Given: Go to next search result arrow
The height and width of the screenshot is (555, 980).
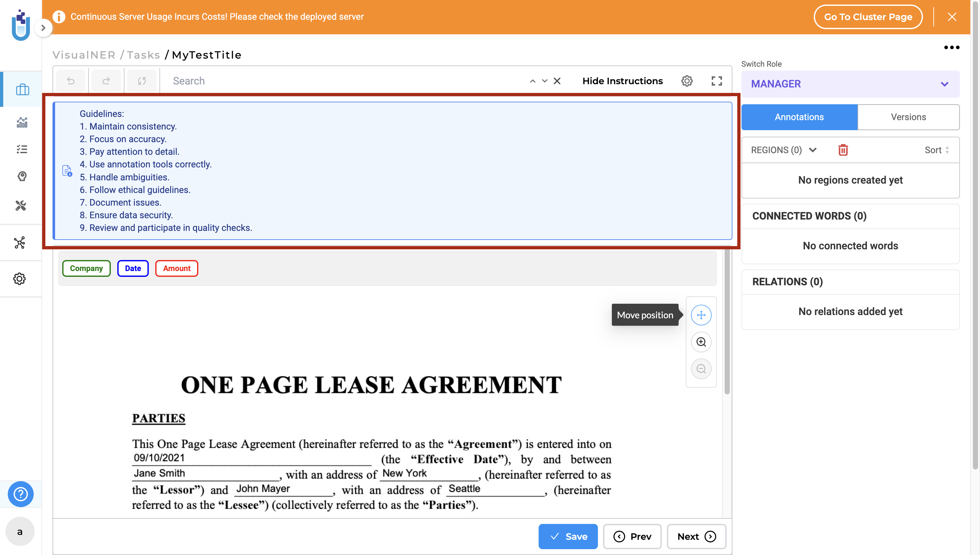Looking at the screenshot, I should tap(544, 81).
